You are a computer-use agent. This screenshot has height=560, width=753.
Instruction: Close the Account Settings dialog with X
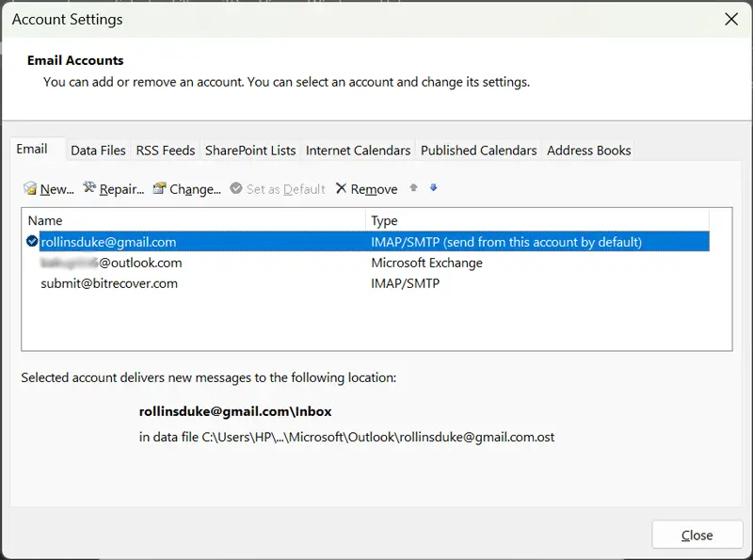click(731, 19)
